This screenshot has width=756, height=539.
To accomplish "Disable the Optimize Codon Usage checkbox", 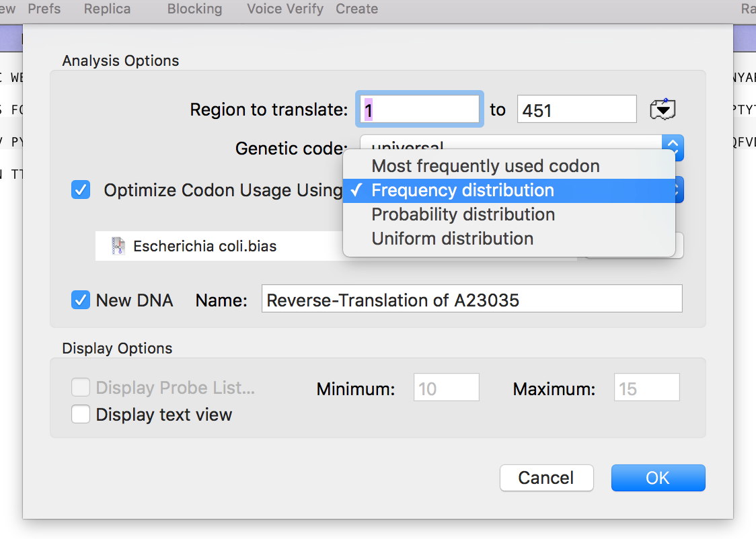I will 81,190.
